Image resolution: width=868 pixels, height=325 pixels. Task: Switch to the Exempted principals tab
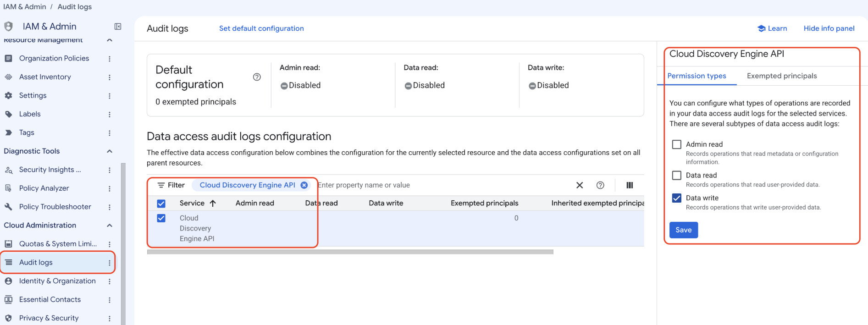[782, 76]
